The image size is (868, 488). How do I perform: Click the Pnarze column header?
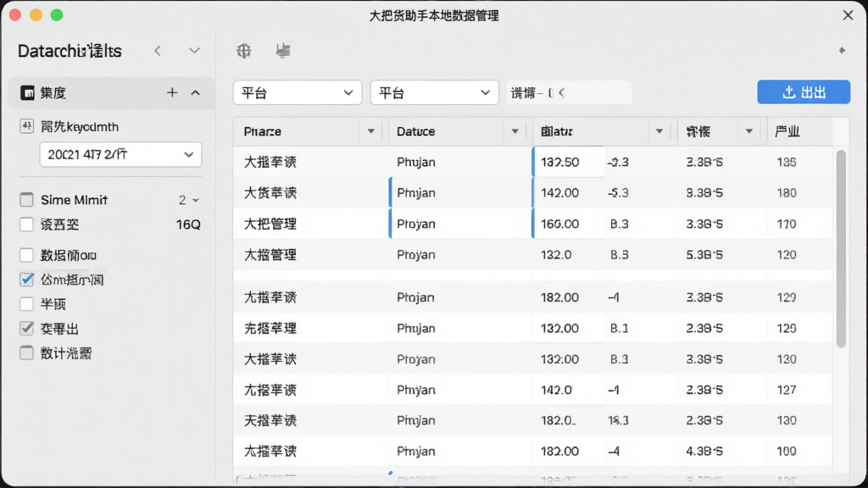click(x=263, y=131)
